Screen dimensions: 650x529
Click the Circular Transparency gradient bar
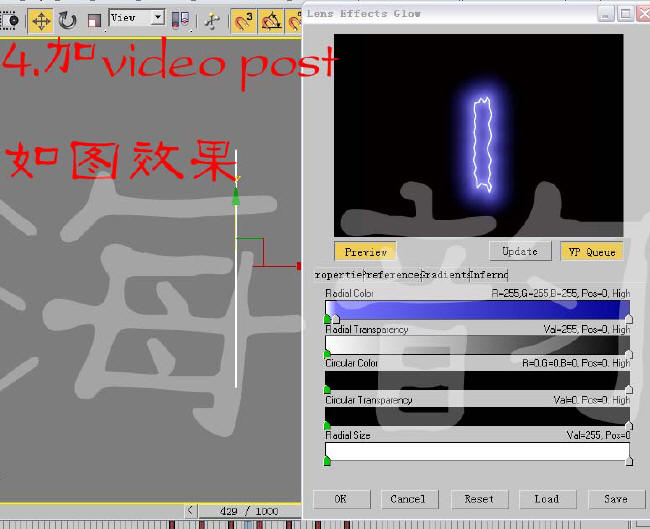pyautogui.click(x=478, y=416)
